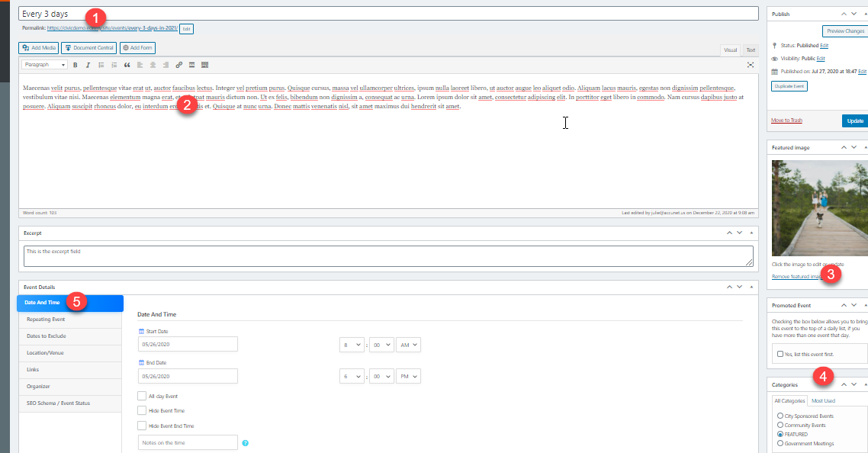Click the Update button
This screenshot has height=453, width=868.
(855, 120)
